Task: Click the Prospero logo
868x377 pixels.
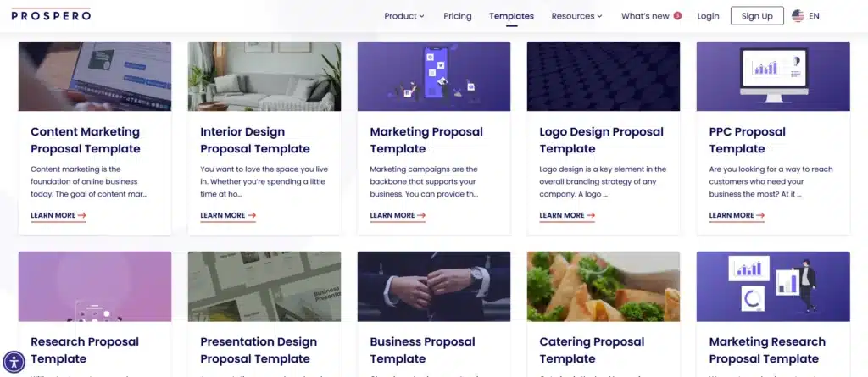Action: pos(51,15)
